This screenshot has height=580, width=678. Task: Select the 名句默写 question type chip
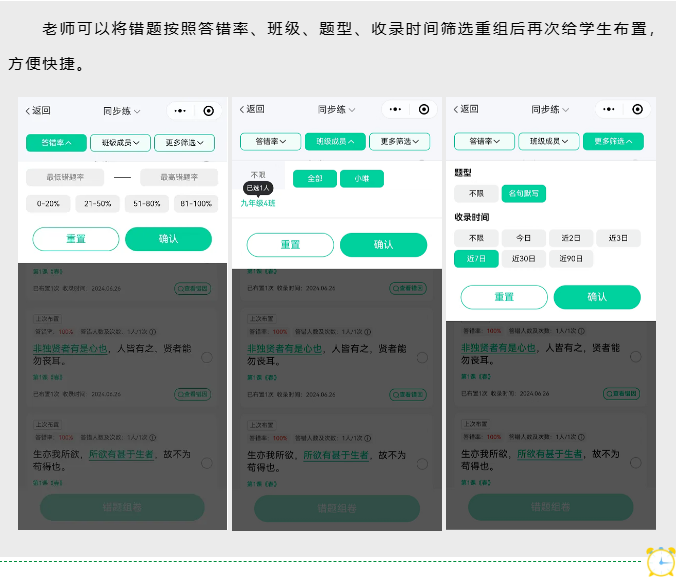pos(523,193)
